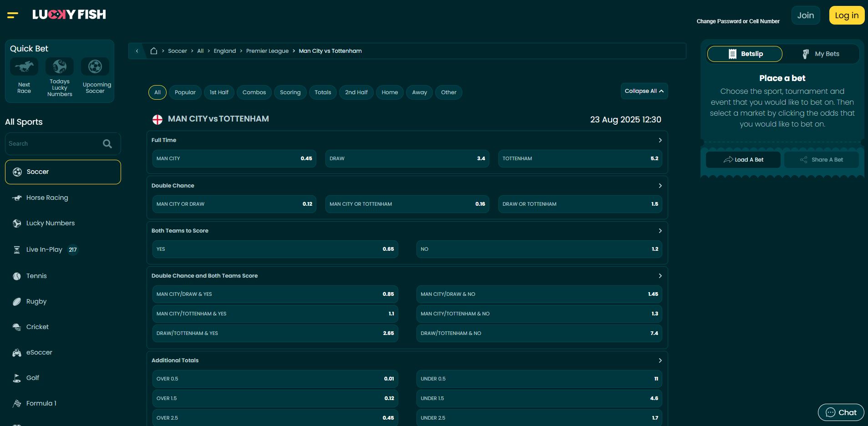Select the Upcoming Soccer ball icon
Viewport: 868px width, 426px height.
(x=95, y=66)
